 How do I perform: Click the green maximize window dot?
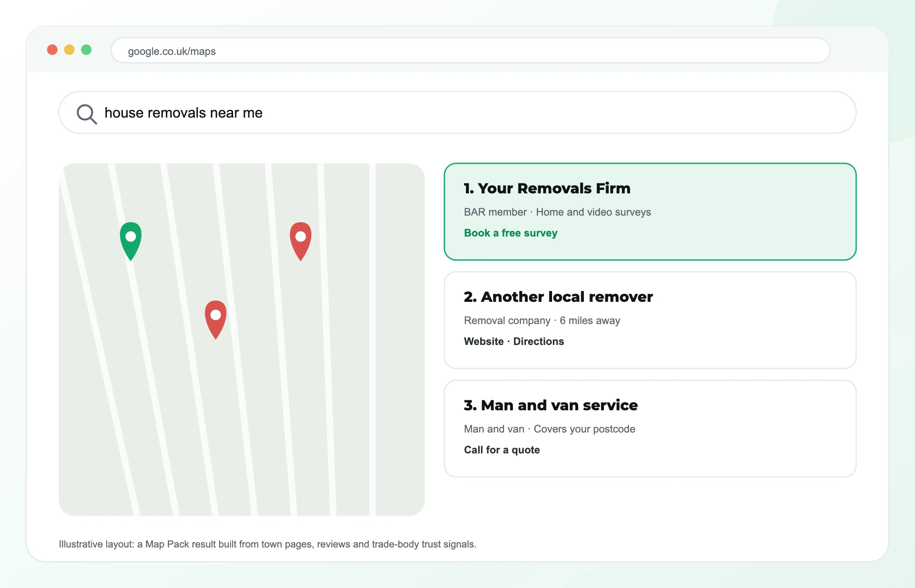point(86,50)
